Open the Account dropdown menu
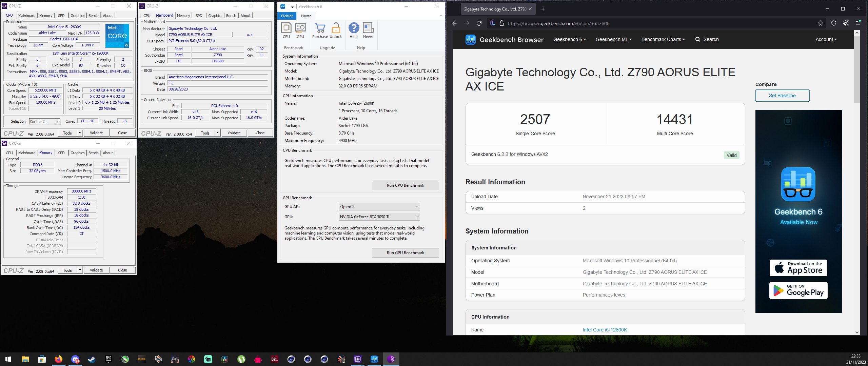 [x=826, y=39]
